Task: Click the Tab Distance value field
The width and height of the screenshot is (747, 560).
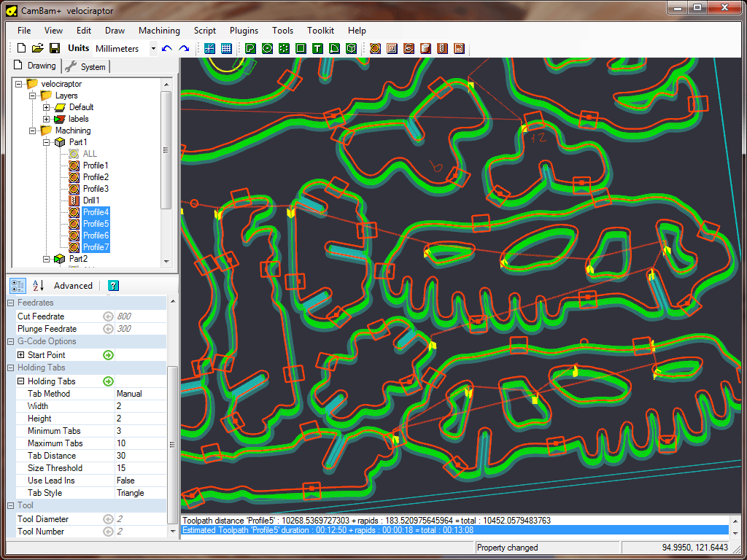Action: click(140, 456)
